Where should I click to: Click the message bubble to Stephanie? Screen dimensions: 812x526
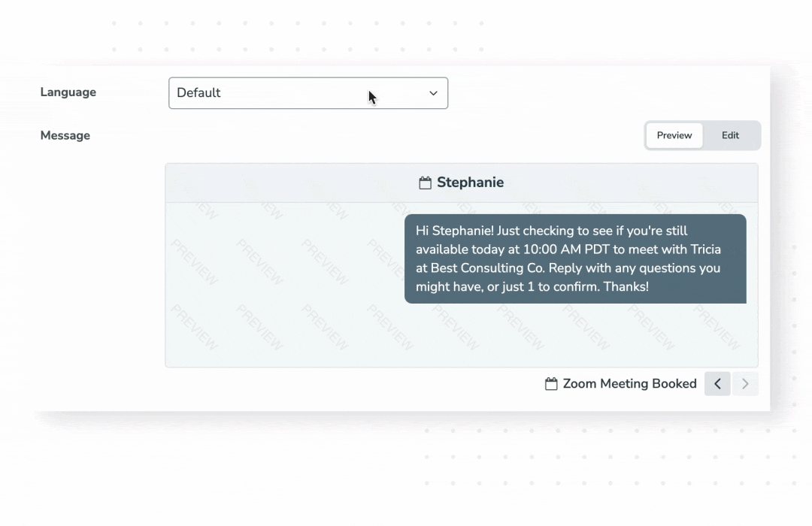(574, 258)
